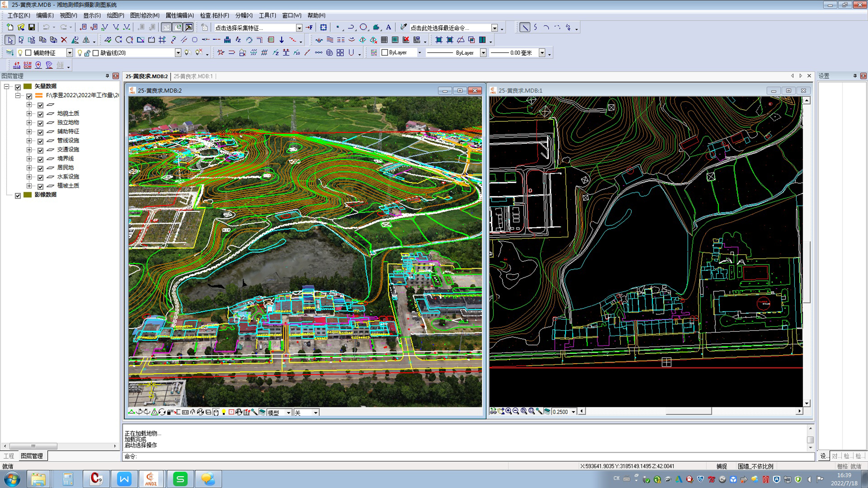Click the 图层管理 bottom tab
Screen dimensions: 868x488
coord(32,456)
